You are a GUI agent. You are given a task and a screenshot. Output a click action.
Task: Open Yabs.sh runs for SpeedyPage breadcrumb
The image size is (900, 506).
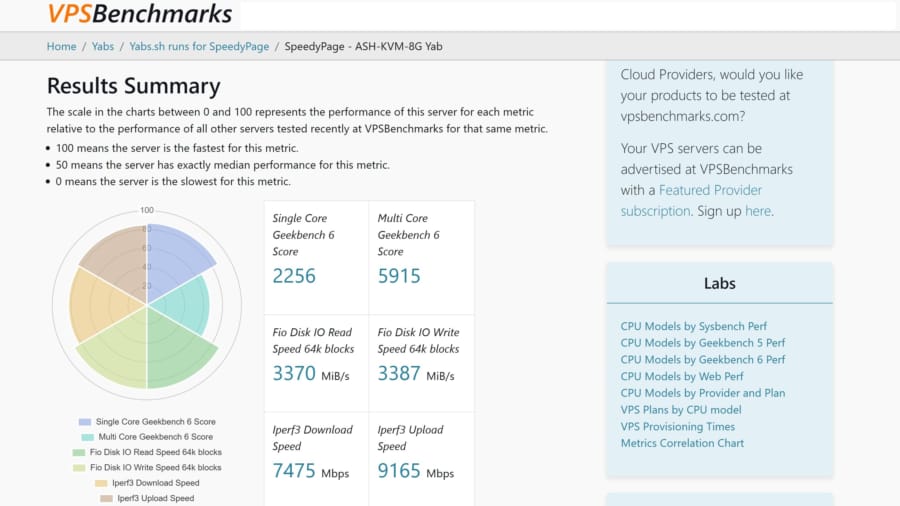click(x=199, y=46)
